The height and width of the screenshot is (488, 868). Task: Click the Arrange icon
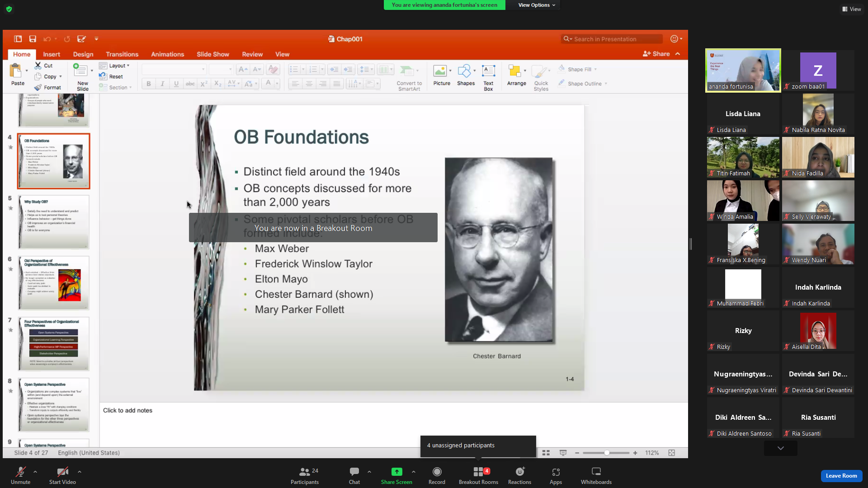pos(514,71)
